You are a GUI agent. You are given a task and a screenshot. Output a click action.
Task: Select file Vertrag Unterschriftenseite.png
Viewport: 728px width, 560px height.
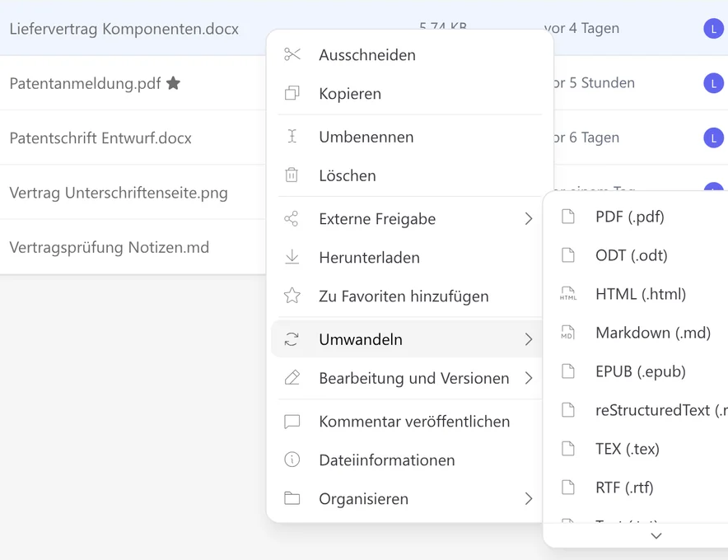[x=119, y=193]
